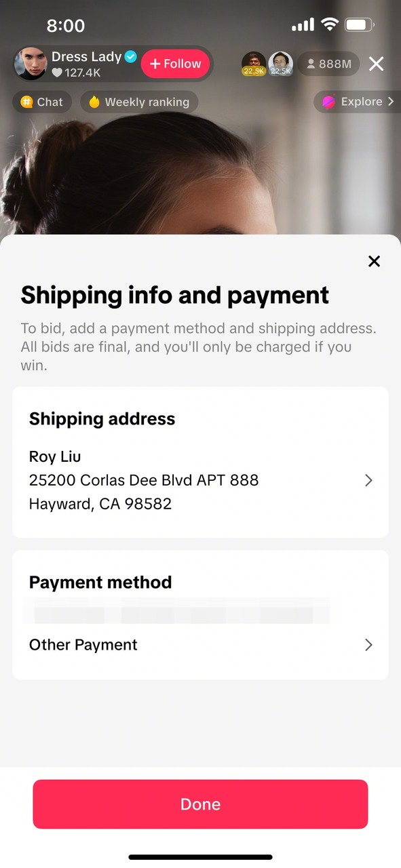Select the Roy Liu shipping address
This screenshot has width=401, height=868.
pos(200,480)
